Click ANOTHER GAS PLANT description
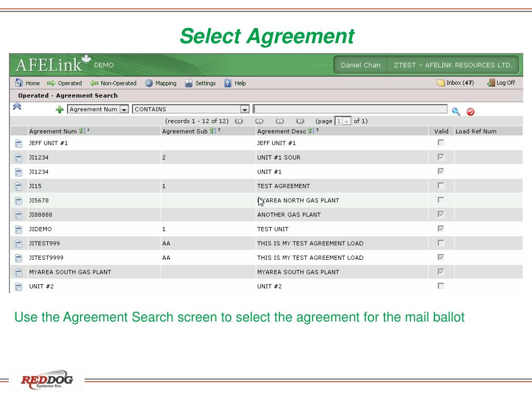 [289, 215]
